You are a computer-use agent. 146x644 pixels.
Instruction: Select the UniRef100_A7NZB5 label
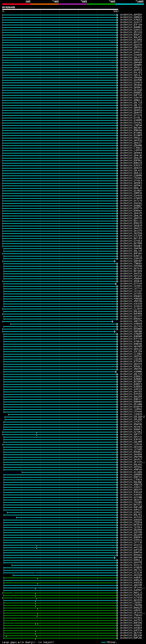pyautogui.click(x=131, y=334)
